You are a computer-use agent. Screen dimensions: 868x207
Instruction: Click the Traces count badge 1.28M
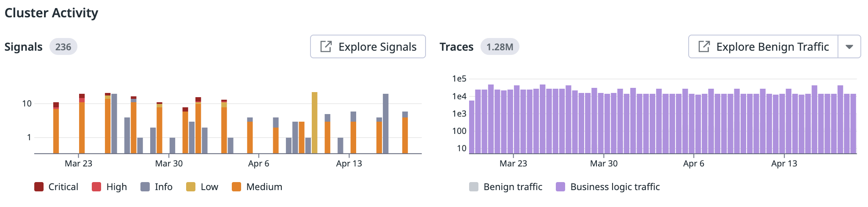coord(500,47)
